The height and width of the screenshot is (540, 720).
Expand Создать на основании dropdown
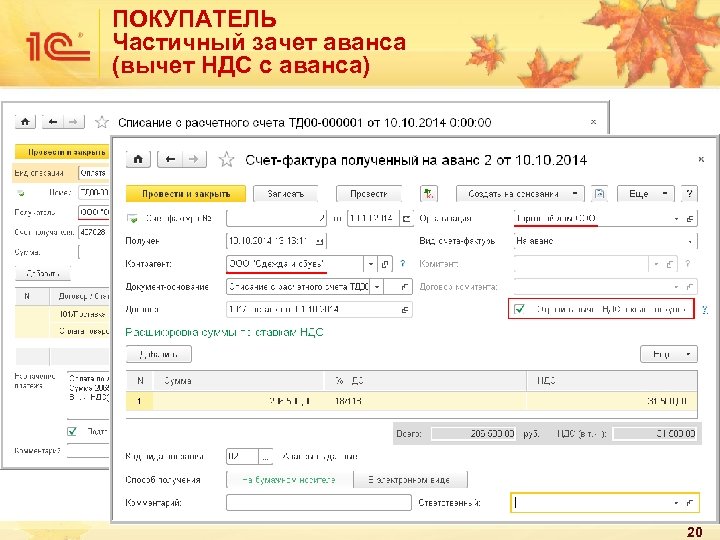pos(575,194)
